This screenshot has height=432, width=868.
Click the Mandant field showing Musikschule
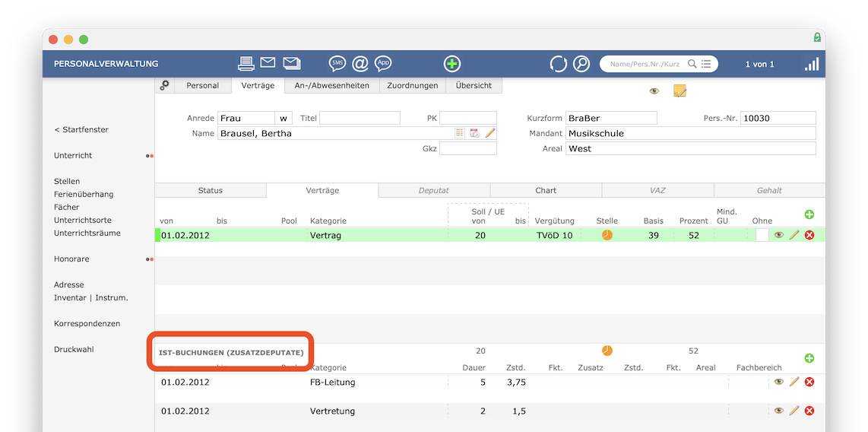pyautogui.click(x=690, y=133)
